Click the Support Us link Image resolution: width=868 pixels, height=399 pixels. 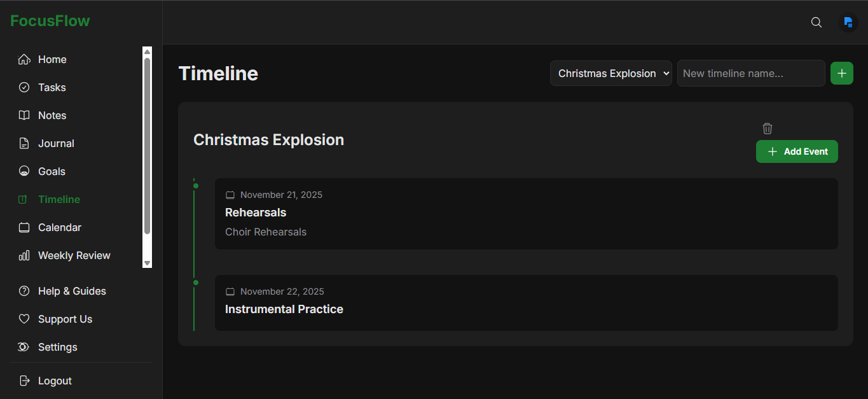tap(65, 319)
